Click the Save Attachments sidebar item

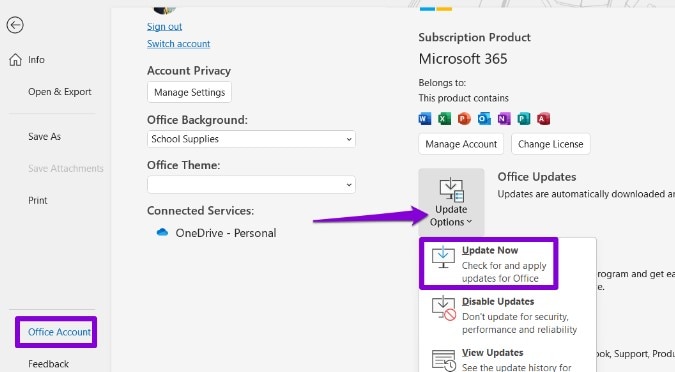(66, 168)
